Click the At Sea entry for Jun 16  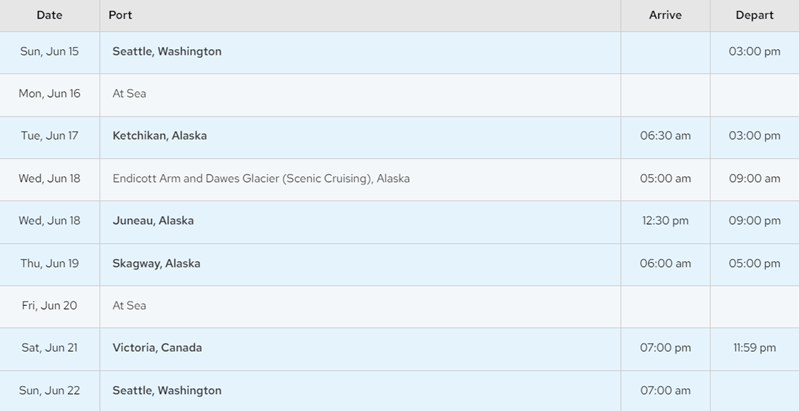[130, 94]
